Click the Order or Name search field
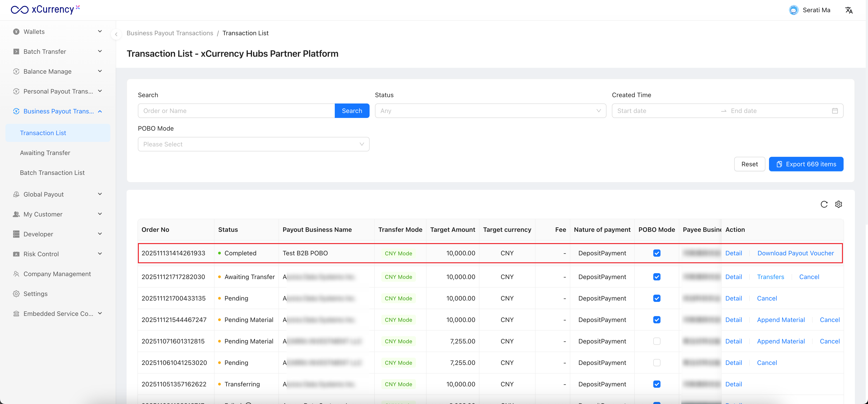The height and width of the screenshot is (404, 868). click(x=236, y=111)
